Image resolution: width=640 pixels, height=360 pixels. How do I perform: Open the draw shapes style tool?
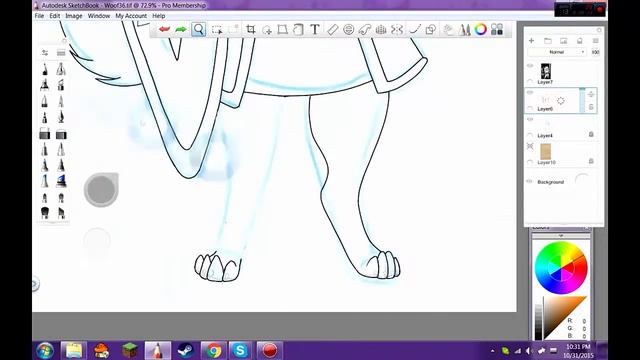431,29
